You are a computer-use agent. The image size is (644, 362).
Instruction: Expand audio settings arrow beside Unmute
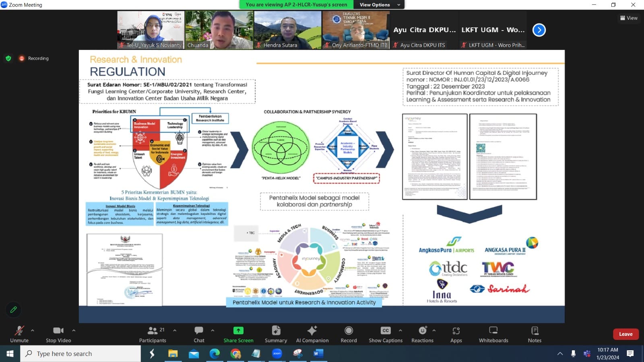pos(33,330)
